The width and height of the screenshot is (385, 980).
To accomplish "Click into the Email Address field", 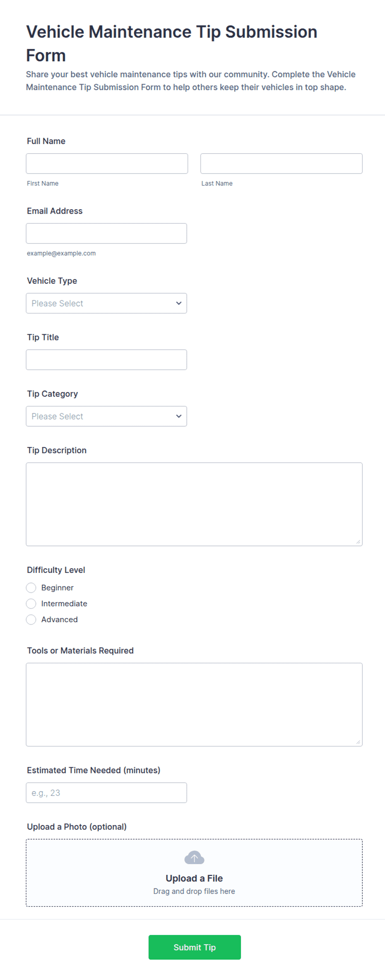I will click(106, 234).
